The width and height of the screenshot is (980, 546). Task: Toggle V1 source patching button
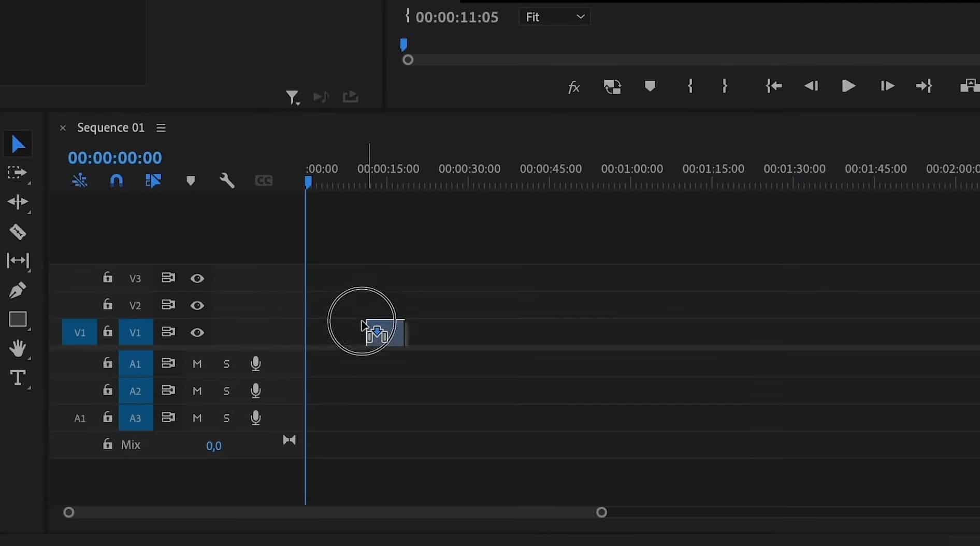pos(80,332)
